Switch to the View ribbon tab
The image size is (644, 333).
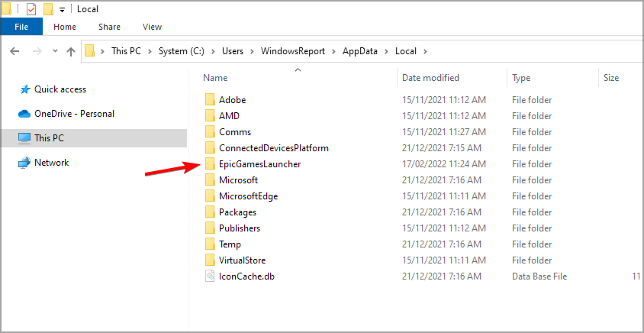152,27
